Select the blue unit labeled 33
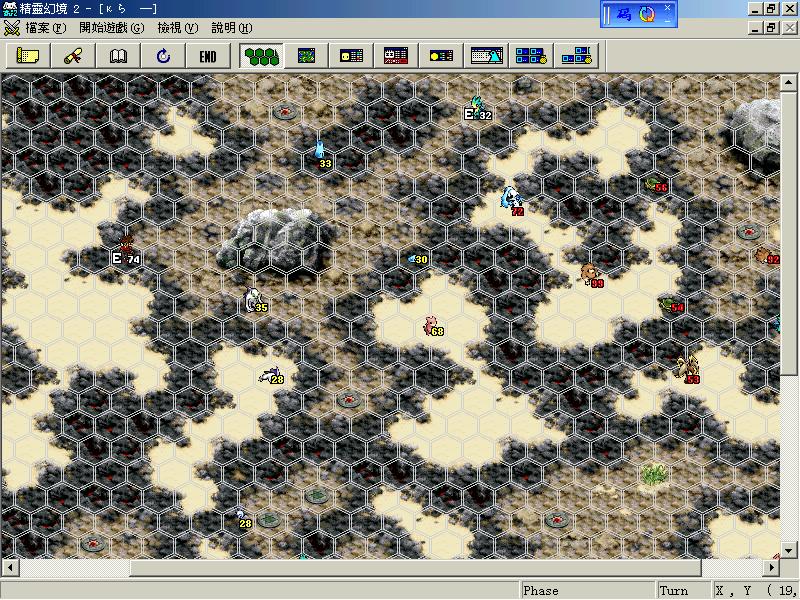The image size is (800, 600). (321, 154)
